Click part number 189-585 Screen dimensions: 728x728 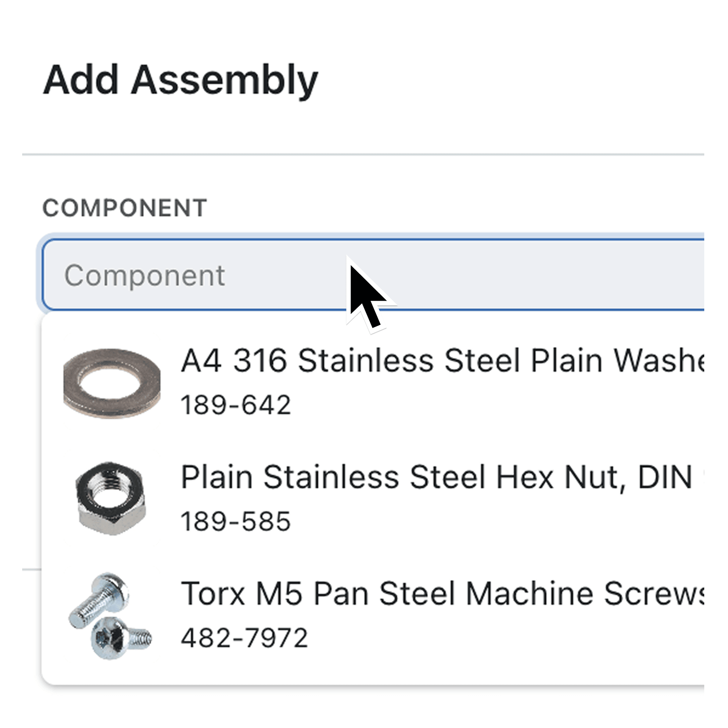pos(236,521)
